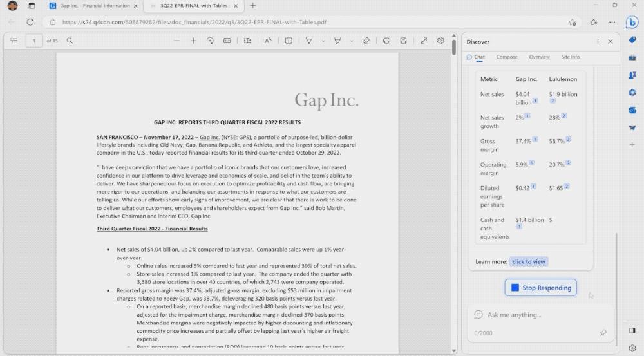Image resolution: width=644 pixels, height=356 pixels.
Task: Select the Erase tool in PDF toolbar
Action: click(x=366, y=41)
